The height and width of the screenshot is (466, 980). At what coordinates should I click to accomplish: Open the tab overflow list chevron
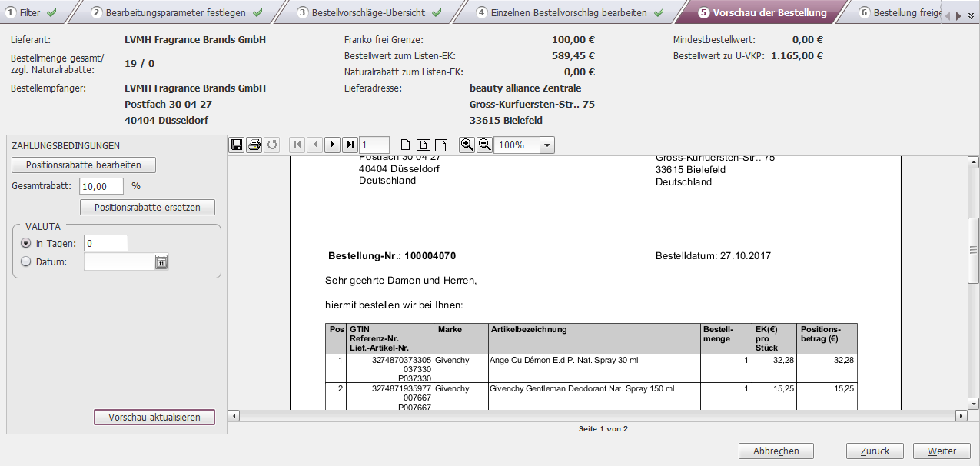971,15
